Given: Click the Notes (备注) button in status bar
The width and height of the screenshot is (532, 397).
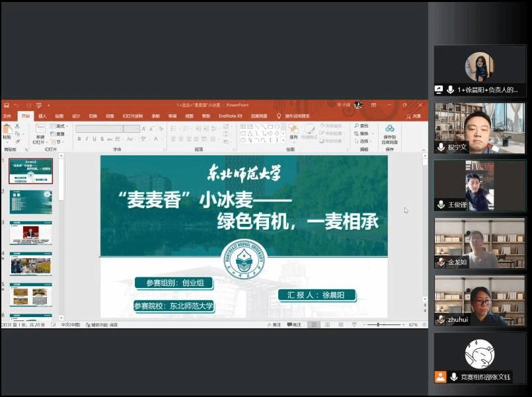Looking at the screenshot, I should coord(274,325).
